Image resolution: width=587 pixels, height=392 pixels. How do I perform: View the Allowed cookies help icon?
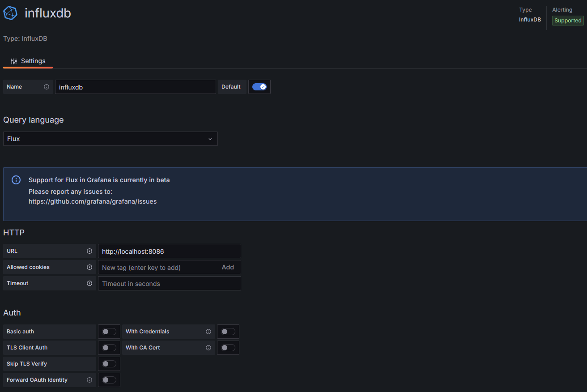pyautogui.click(x=89, y=267)
